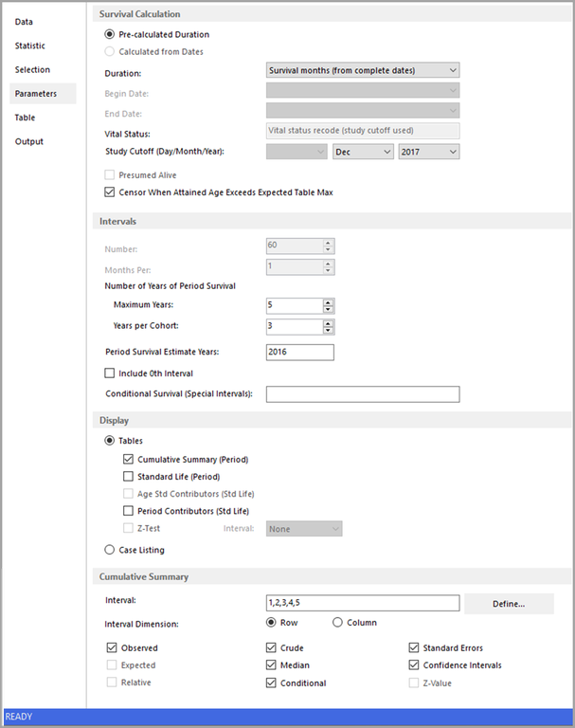Go to the Output tab
The image size is (575, 728).
[28, 141]
